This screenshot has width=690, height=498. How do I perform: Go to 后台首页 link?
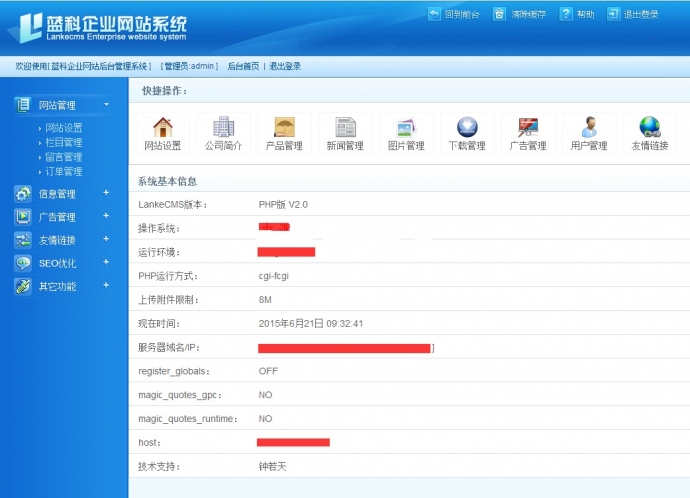(x=243, y=66)
